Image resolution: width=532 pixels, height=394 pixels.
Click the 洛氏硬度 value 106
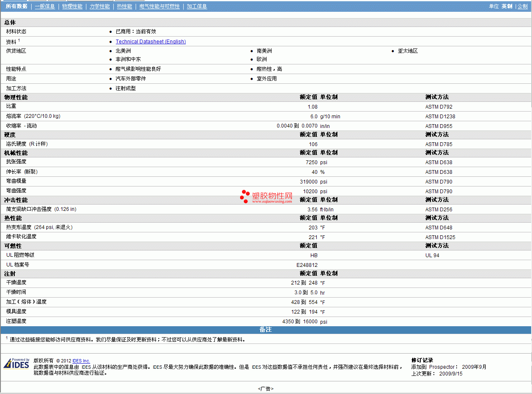pyautogui.click(x=313, y=144)
